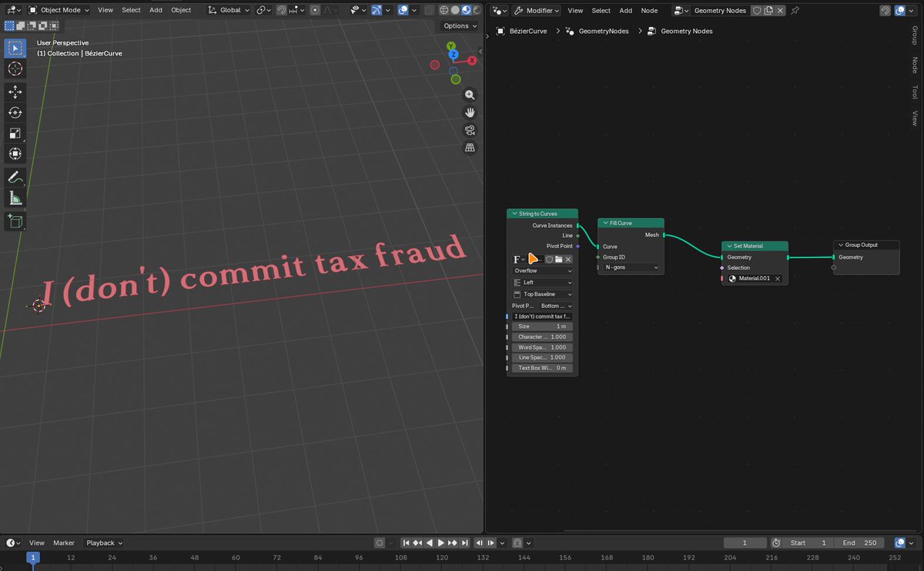
Task: Click the string text input field
Action: (x=541, y=316)
